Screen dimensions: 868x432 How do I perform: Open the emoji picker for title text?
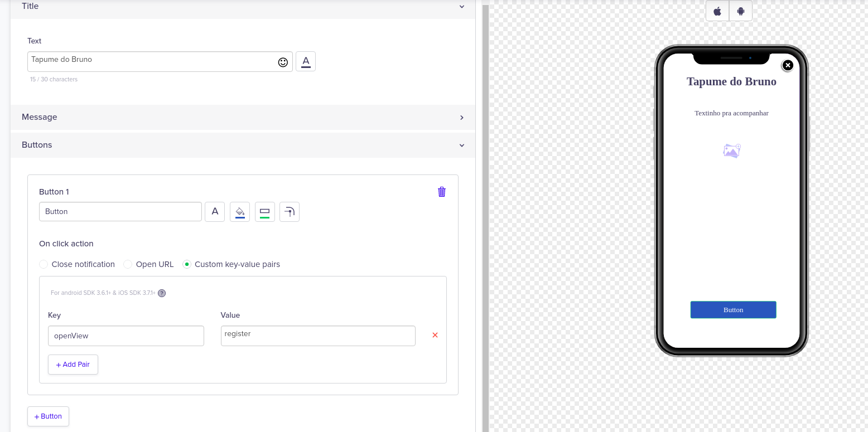(x=283, y=62)
